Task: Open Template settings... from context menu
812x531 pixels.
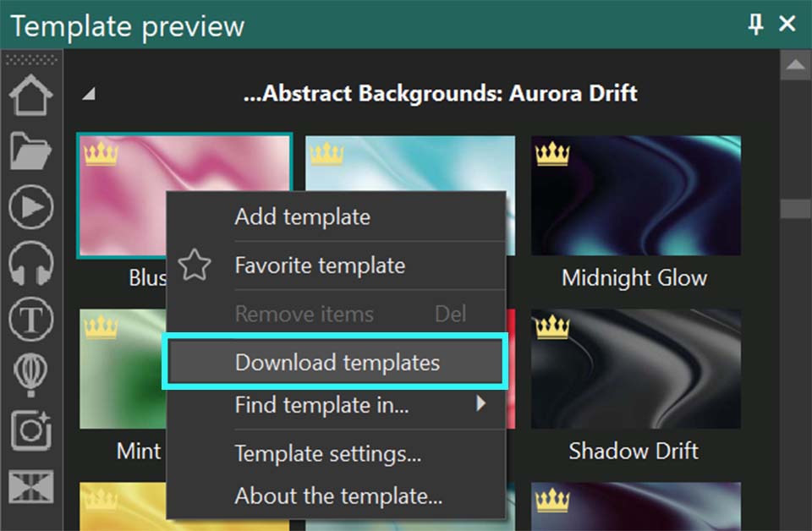Action: 336,453
